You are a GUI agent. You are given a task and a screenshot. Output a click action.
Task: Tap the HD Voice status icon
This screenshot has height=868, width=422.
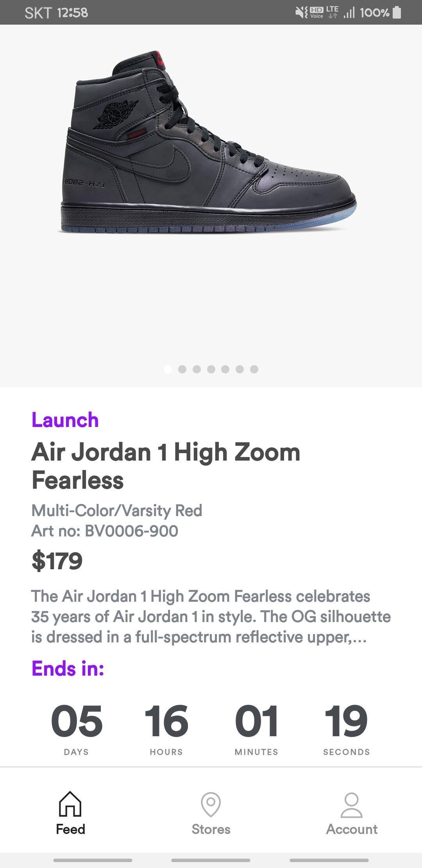tap(316, 13)
